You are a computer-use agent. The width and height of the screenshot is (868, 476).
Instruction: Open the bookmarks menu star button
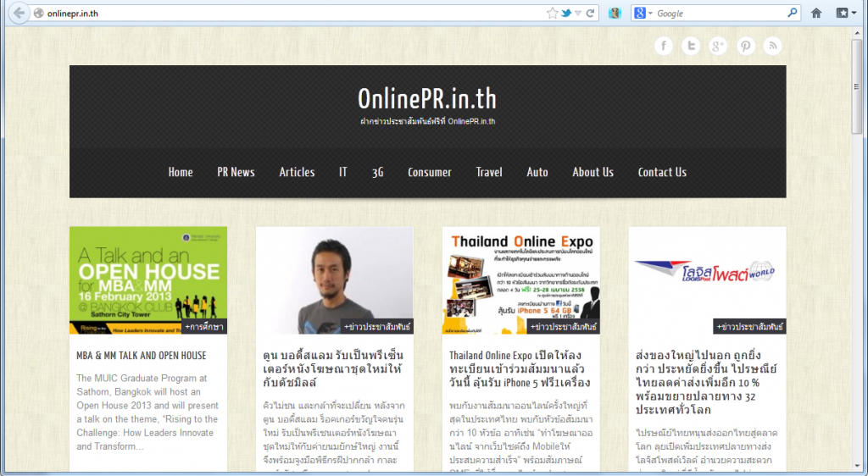[x=845, y=13]
